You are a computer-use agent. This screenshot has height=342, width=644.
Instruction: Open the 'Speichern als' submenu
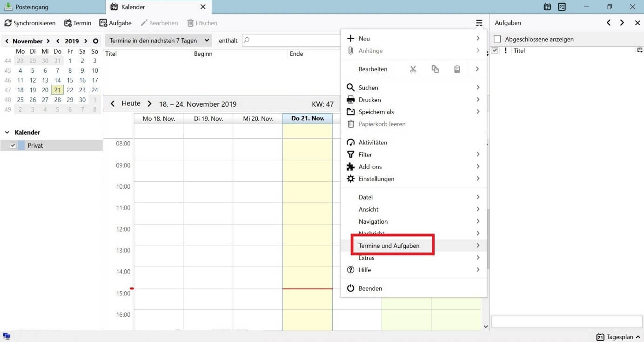click(414, 112)
